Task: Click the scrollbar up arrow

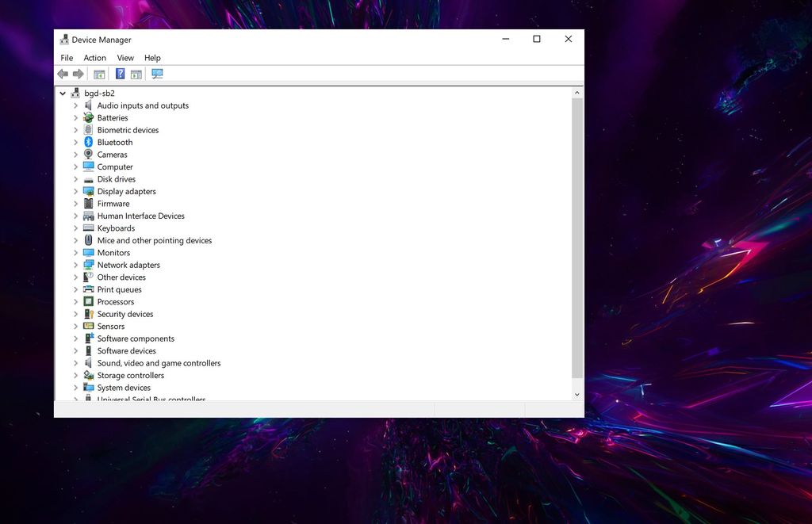Action: (x=577, y=93)
